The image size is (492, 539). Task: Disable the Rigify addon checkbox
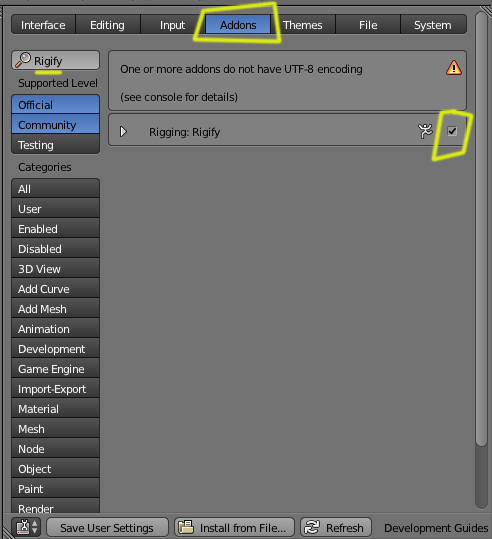[452, 131]
